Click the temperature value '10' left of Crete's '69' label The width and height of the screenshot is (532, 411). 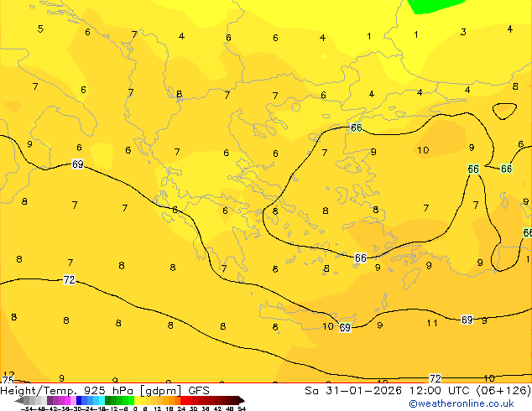328,326
